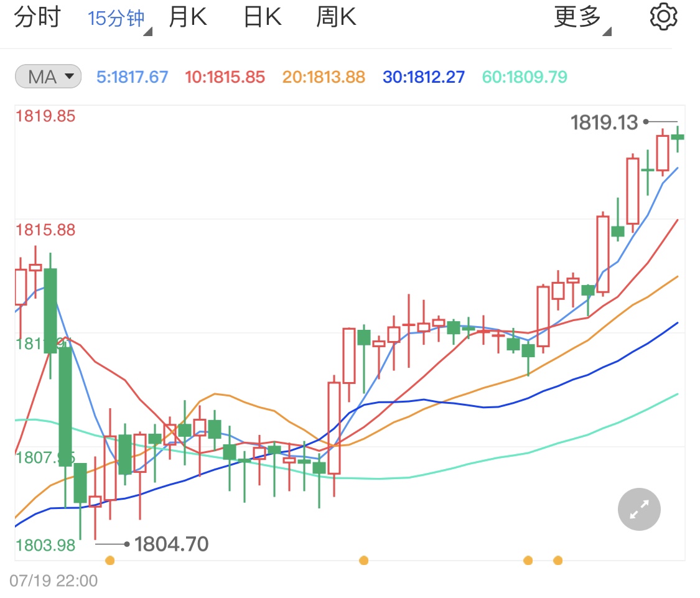
Task: Click the high price label 1819.13
Action: pos(604,123)
